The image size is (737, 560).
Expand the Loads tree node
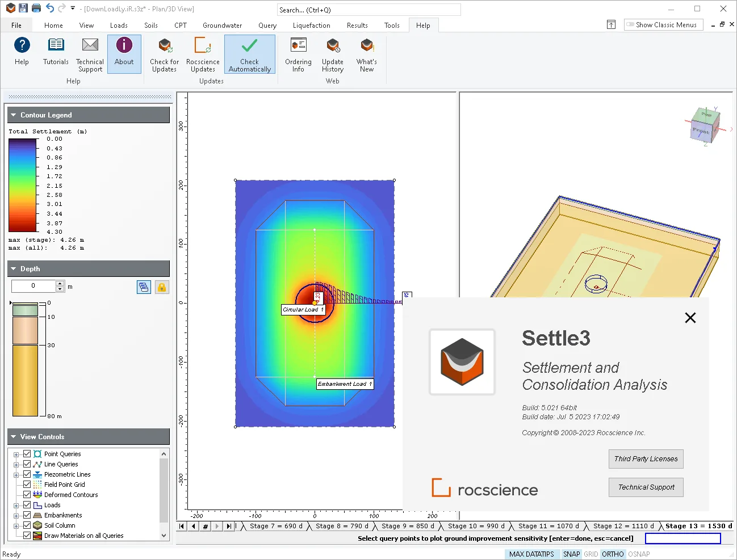pyautogui.click(x=16, y=506)
